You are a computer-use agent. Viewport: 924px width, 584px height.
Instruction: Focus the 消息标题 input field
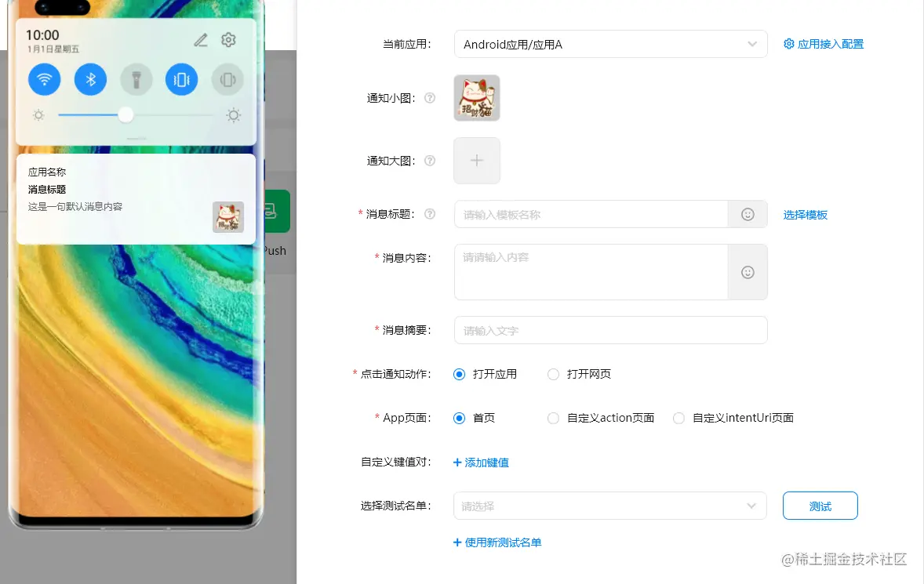[x=591, y=214]
